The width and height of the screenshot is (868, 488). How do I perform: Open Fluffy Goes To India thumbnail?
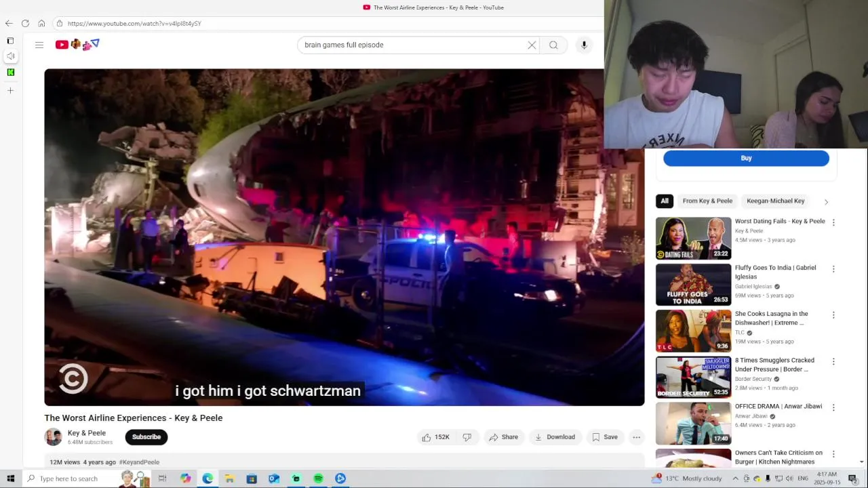693,285
